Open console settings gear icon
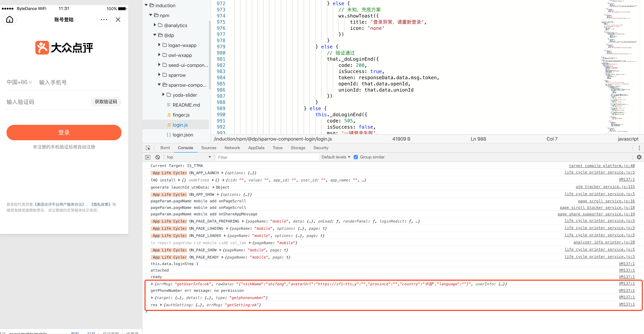The image size is (644, 334). click(x=639, y=157)
